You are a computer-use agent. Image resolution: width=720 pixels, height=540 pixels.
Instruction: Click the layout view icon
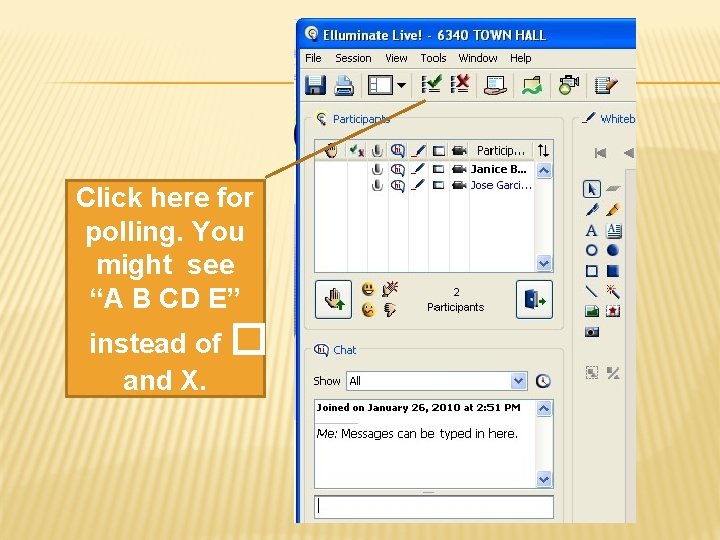coord(380,85)
